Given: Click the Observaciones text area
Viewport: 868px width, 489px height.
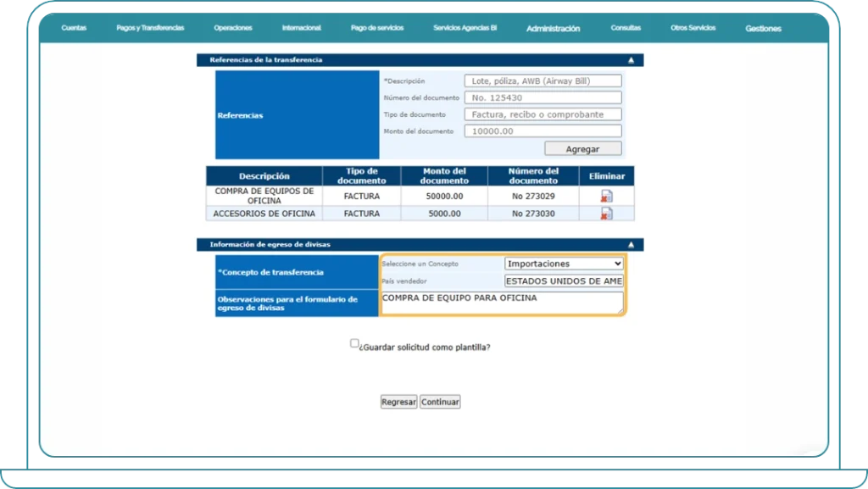Looking at the screenshot, I should pyautogui.click(x=501, y=303).
